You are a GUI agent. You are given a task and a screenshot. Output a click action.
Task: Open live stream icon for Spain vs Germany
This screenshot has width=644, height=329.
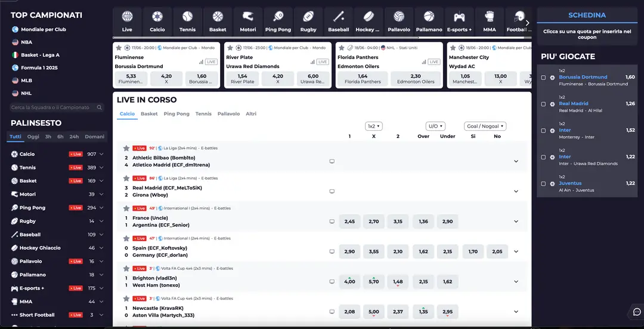[x=332, y=251]
